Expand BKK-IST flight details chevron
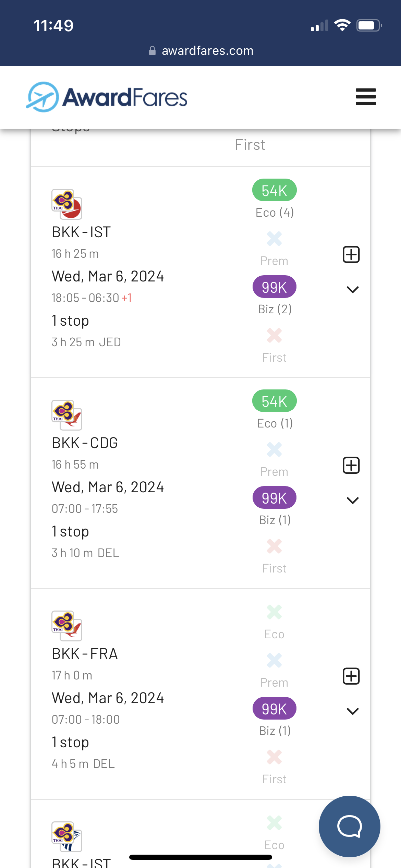The width and height of the screenshot is (401, 868). pyautogui.click(x=352, y=290)
